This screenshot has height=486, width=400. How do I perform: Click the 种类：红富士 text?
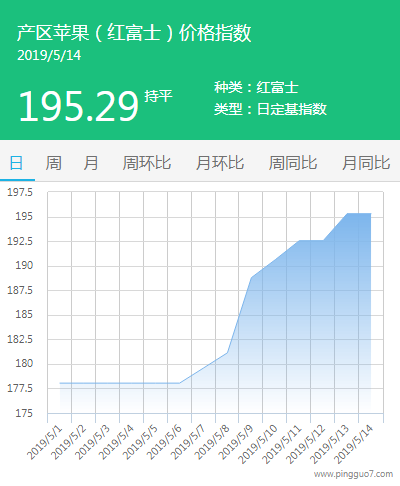coord(256,87)
